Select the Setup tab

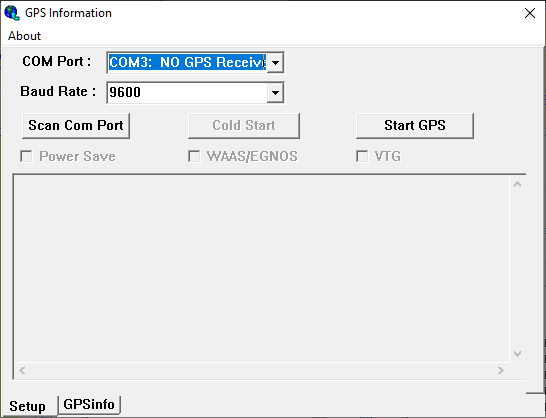coord(27,407)
